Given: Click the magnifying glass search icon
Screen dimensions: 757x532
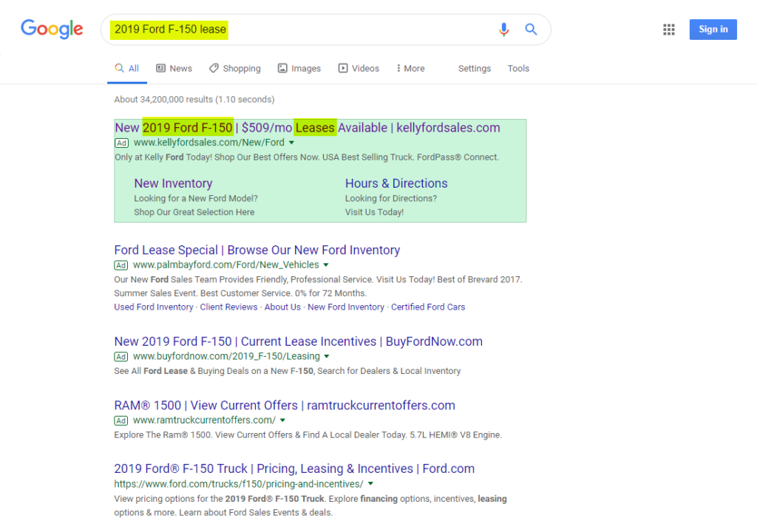Looking at the screenshot, I should pyautogui.click(x=531, y=29).
